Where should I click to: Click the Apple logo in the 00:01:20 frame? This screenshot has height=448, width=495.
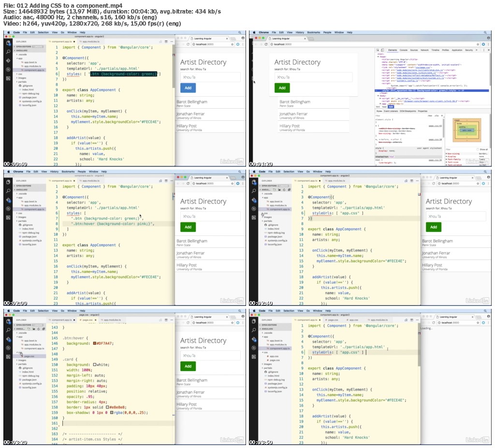coord(254,32)
